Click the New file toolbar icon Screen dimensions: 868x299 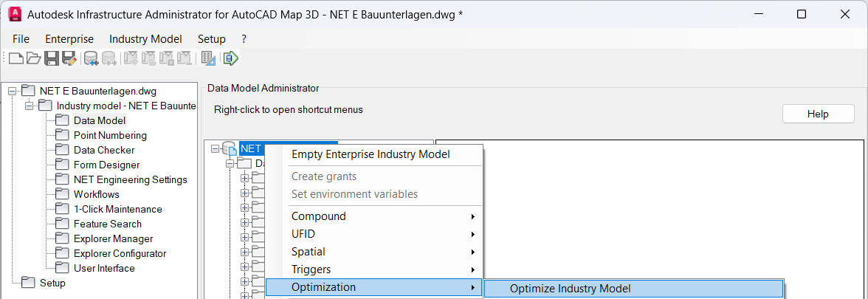point(16,58)
